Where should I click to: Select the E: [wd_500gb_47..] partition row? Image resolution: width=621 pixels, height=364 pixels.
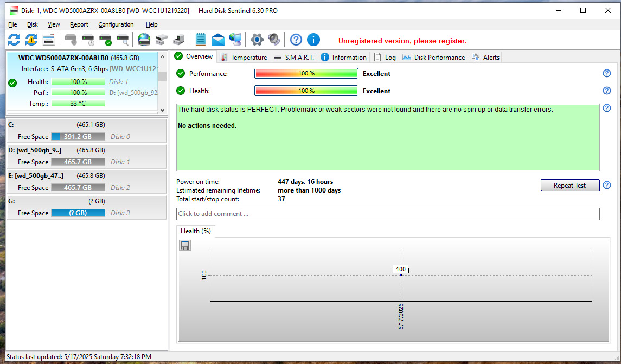(86, 181)
